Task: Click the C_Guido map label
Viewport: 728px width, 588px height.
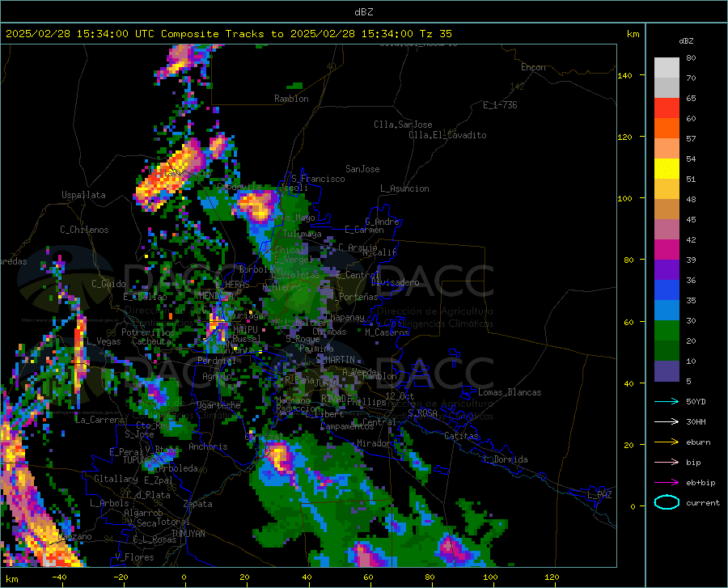Action: [x=108, y=284]
